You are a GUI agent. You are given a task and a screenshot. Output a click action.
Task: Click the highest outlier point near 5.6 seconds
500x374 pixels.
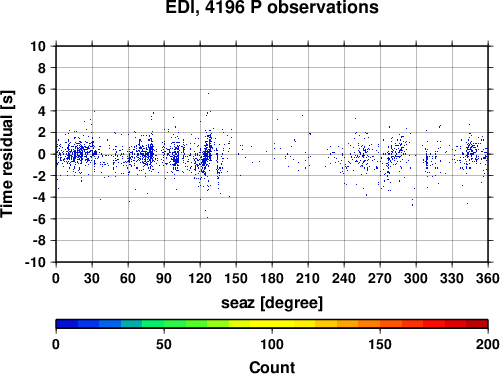coord(208,93)
